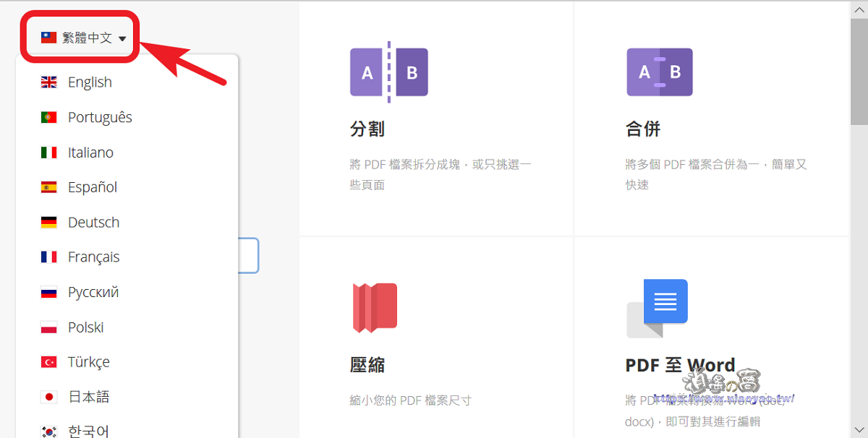Click the arrow next to 繁體中文
868x438 pixels.
[122, 39]
